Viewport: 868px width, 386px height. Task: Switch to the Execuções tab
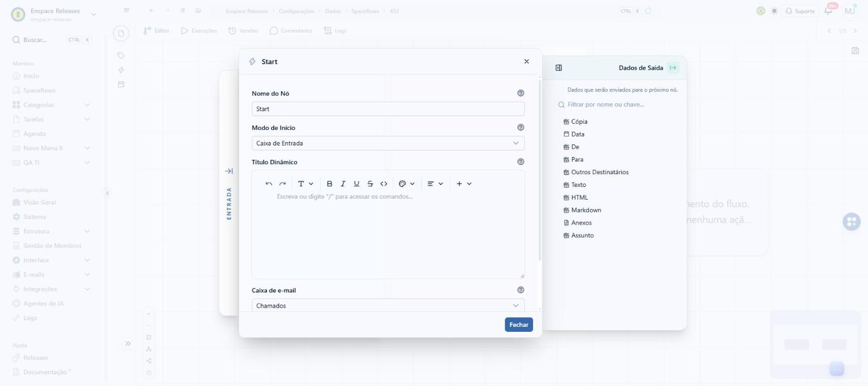[199, 30]
